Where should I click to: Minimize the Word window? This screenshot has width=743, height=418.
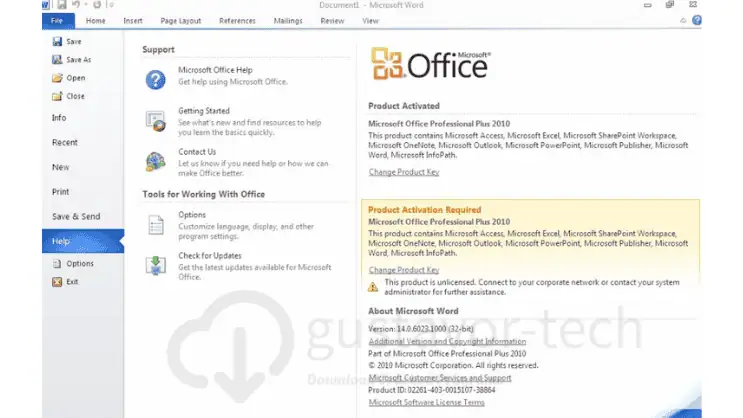(x=648, y=5)
